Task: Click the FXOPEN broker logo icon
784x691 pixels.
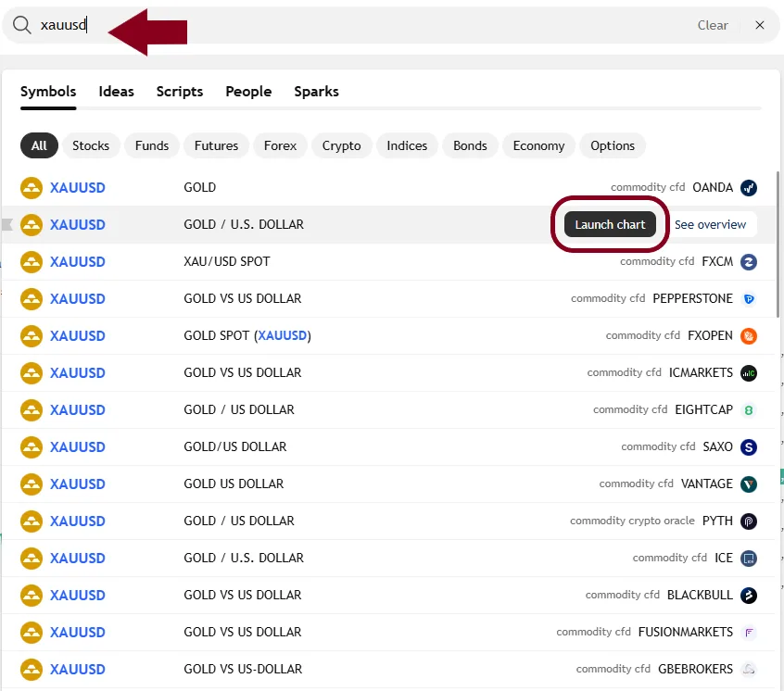Action: coord(749,336)
